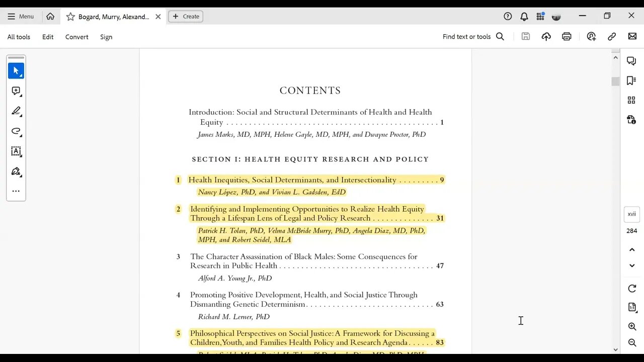This screenshot has height=362, width=644.
Task: Select the Add comment tool
Action: tap(16, 91)
